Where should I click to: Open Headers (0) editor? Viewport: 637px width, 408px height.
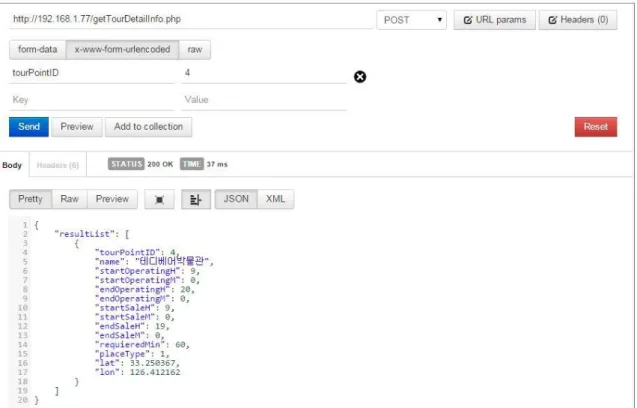coord(578,20)
